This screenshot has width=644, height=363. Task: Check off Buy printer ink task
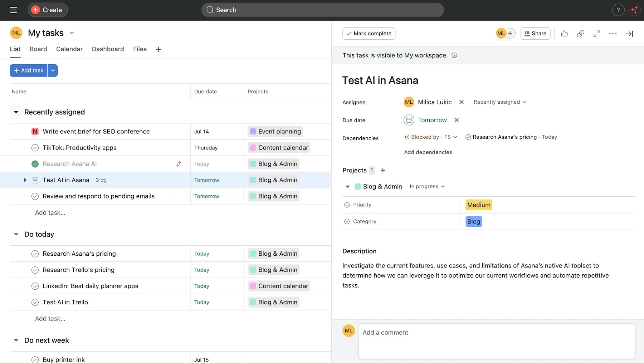pos(35,359)
